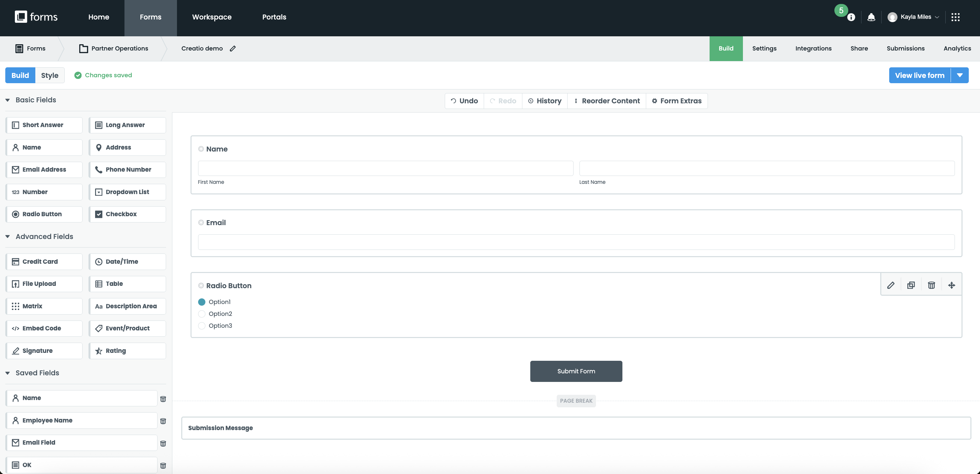Click the required marker beside Name label
Screen dimensions: 980x474
pyautogui.click(x=201, y=149)
